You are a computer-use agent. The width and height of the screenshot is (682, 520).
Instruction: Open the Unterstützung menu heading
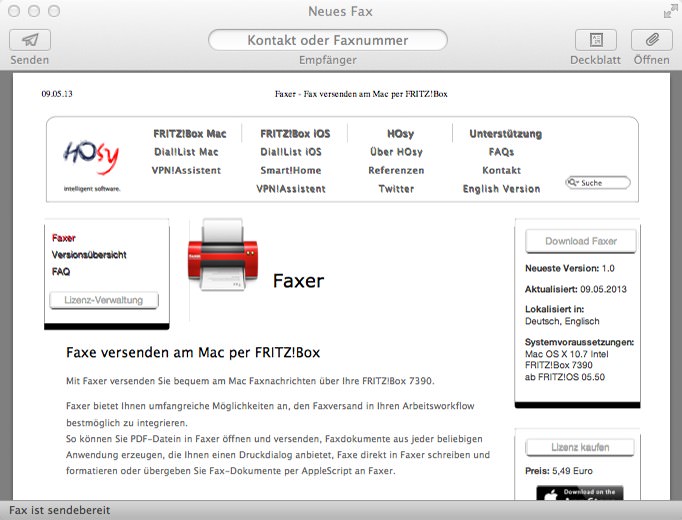[x=505, y=133]
